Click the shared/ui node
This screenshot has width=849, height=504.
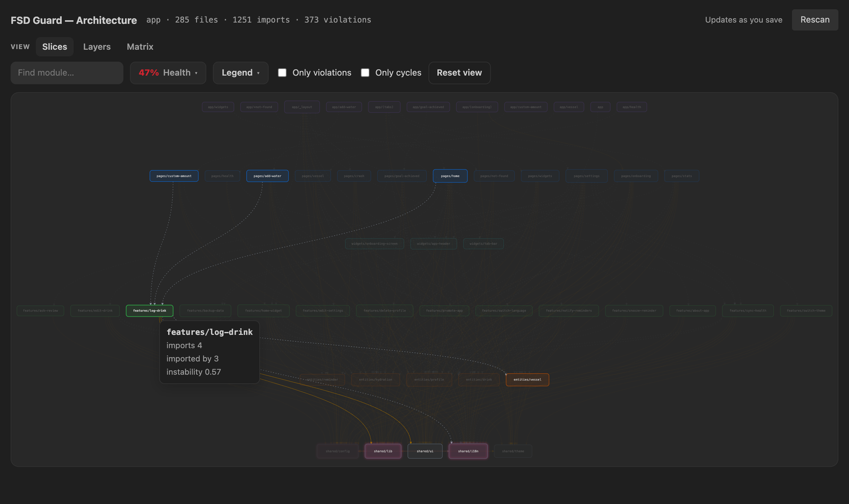pyautogui.click(x=425, y=451)
